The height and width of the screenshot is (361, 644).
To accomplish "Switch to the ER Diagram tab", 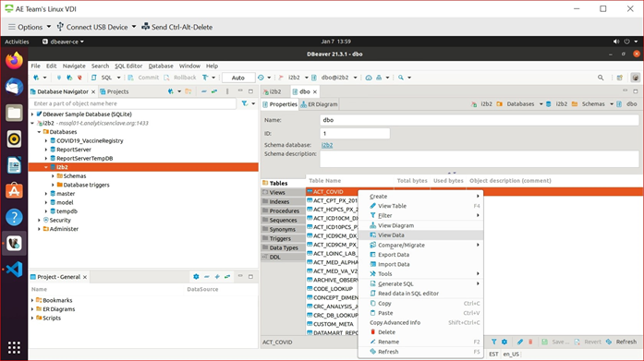I will 319,104.
